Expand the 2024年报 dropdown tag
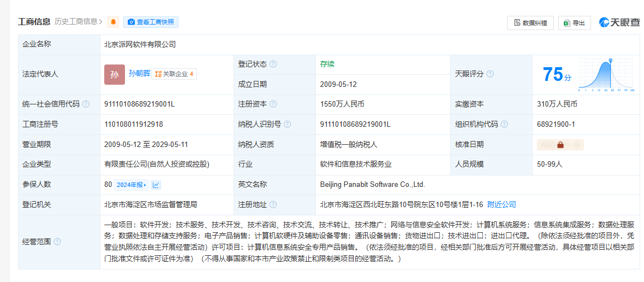This screenshot has height=282, width=644. click(131, 185)
